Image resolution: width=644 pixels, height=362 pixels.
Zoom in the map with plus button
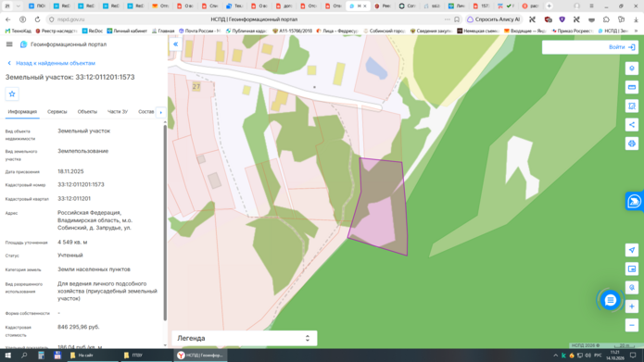pos(632,306)
